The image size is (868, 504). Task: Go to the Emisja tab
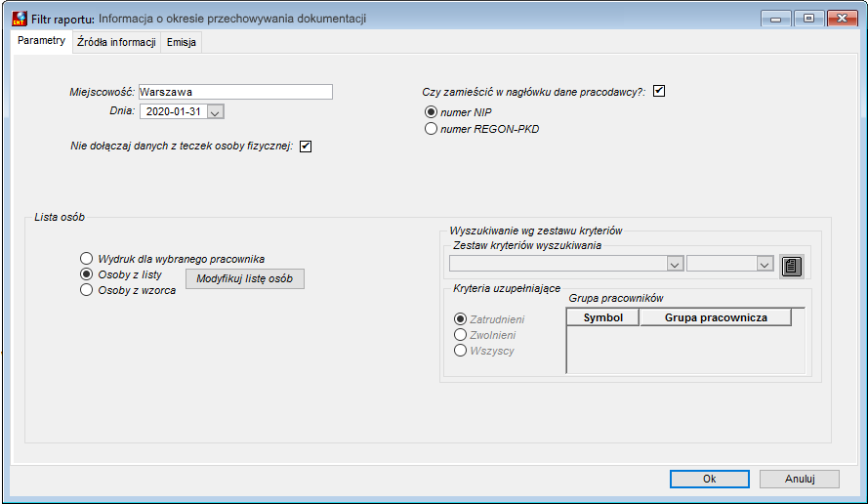pyautogui.click(x=182, y=42)
